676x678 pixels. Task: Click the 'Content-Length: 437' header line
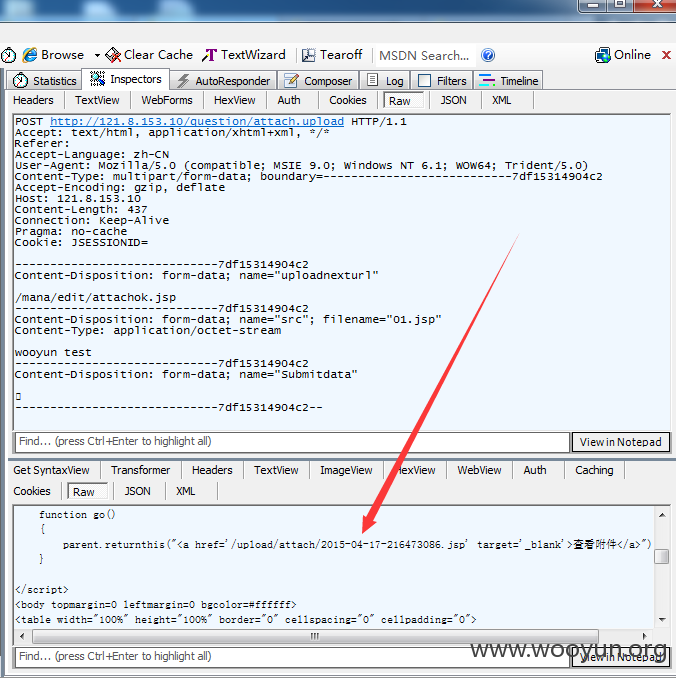pos(81,210)
